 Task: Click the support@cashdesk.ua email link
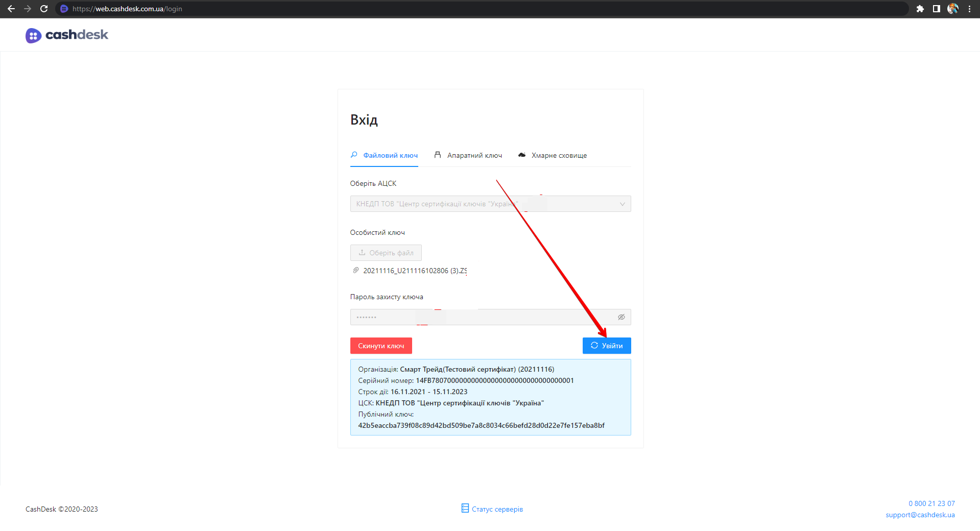point(920,515)
